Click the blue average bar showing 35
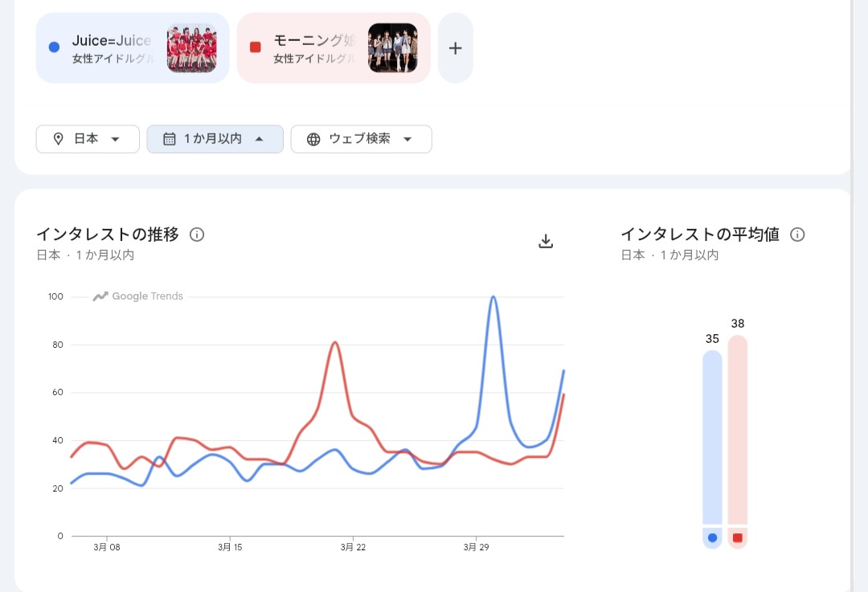Image resolution: width=868 pixels, height=592 pixels. [x=712, y=438]
